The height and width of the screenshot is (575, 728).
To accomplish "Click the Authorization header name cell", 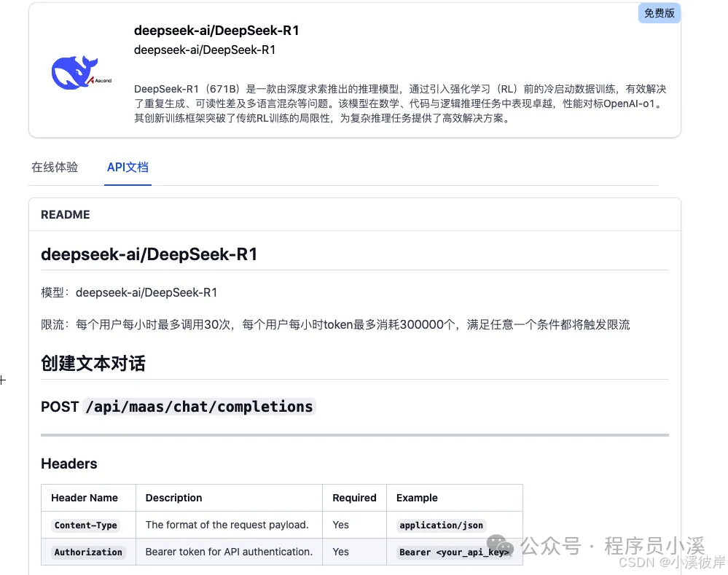I will [x=88, y=552].
